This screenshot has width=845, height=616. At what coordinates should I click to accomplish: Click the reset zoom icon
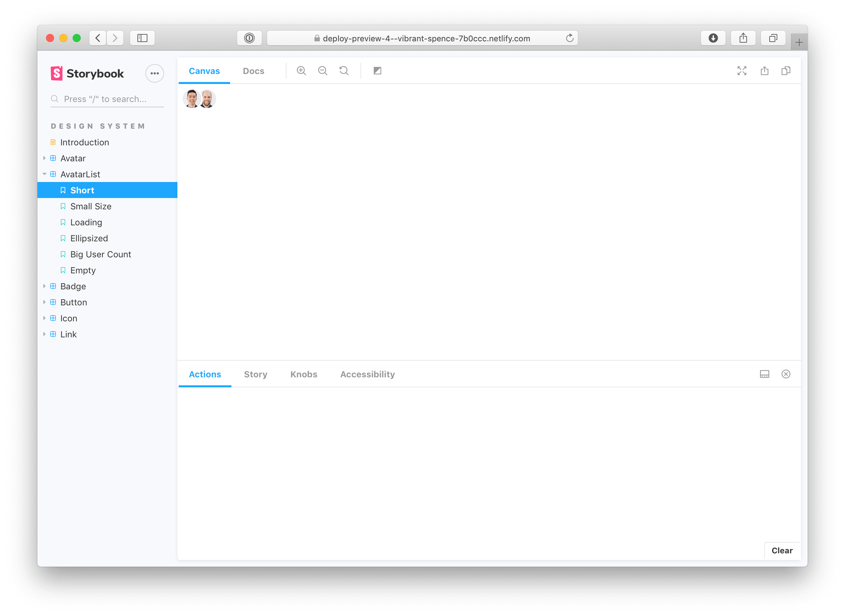coord(344,71)
